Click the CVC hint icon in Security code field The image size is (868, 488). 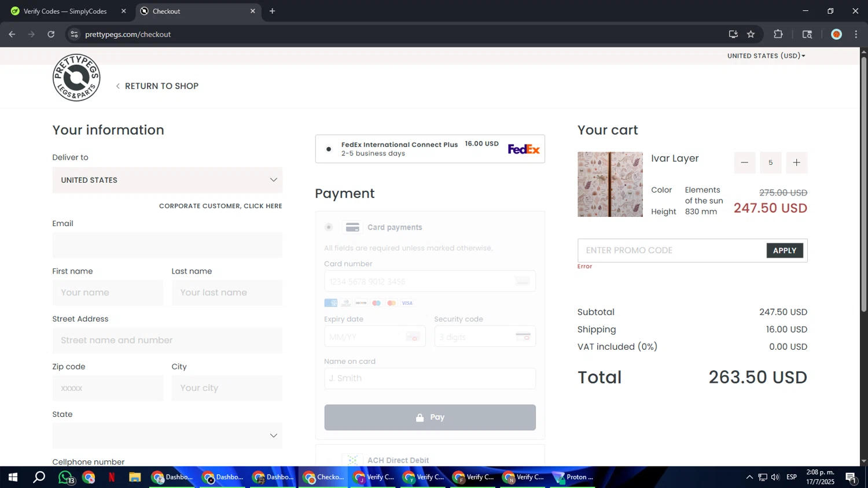tap(523, 337)
